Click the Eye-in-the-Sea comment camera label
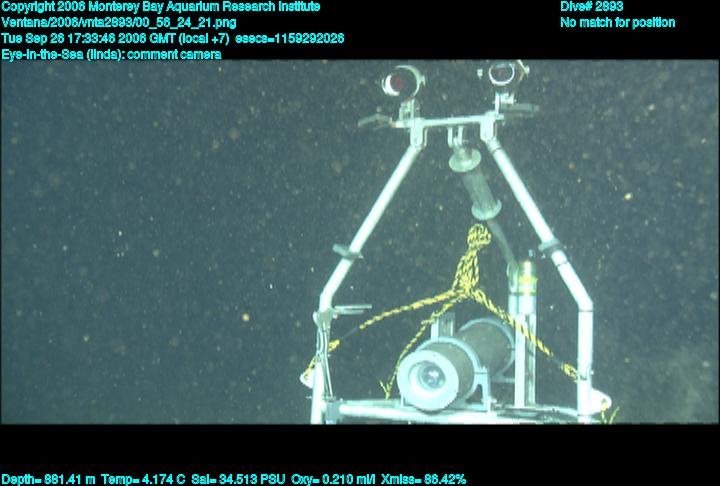 (x=111, y=54)
